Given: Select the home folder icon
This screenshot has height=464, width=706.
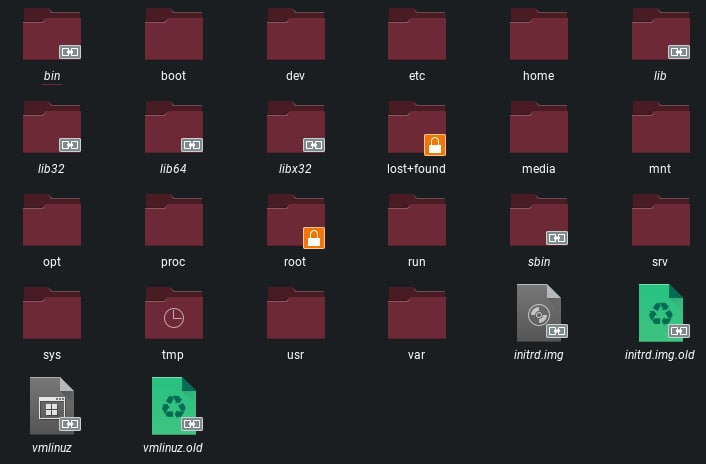Looking at the screenshot, I should pyautogui.click(x=539, y=34).
